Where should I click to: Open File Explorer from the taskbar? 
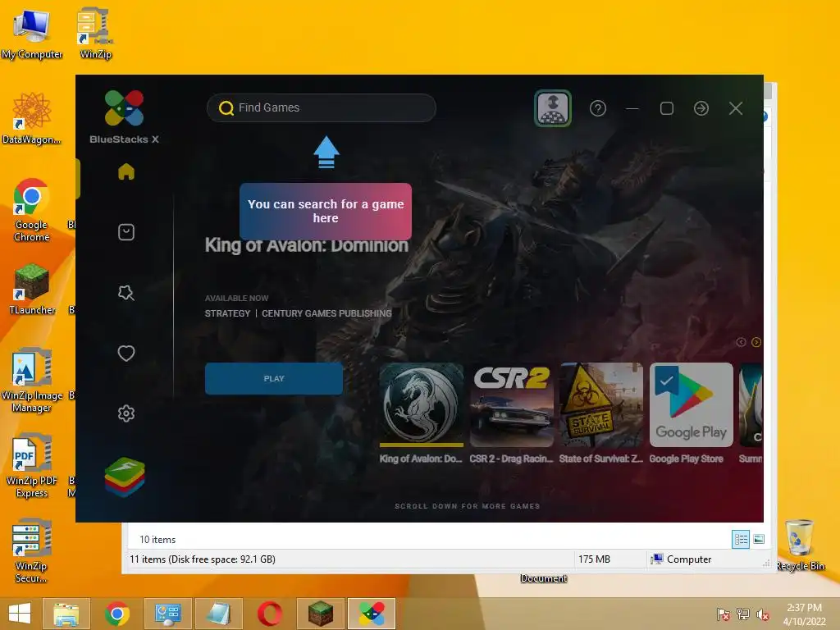click(x=66, y=614)
